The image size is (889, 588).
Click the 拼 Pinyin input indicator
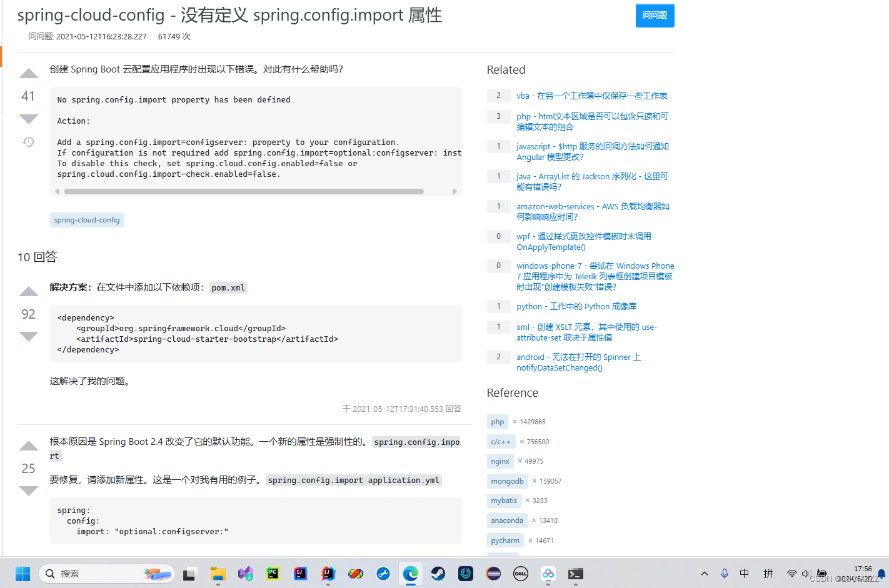point(768,573)
